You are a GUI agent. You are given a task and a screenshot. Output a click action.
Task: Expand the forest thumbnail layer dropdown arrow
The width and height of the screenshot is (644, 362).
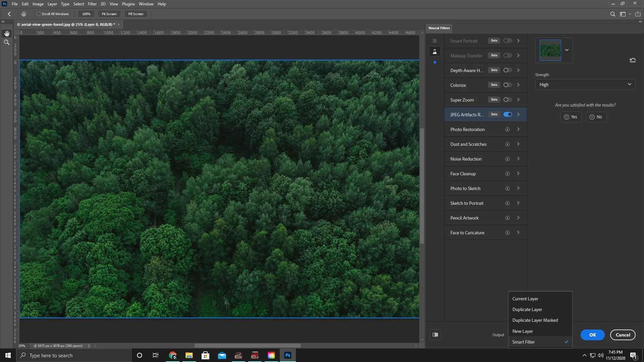point(567,50)
